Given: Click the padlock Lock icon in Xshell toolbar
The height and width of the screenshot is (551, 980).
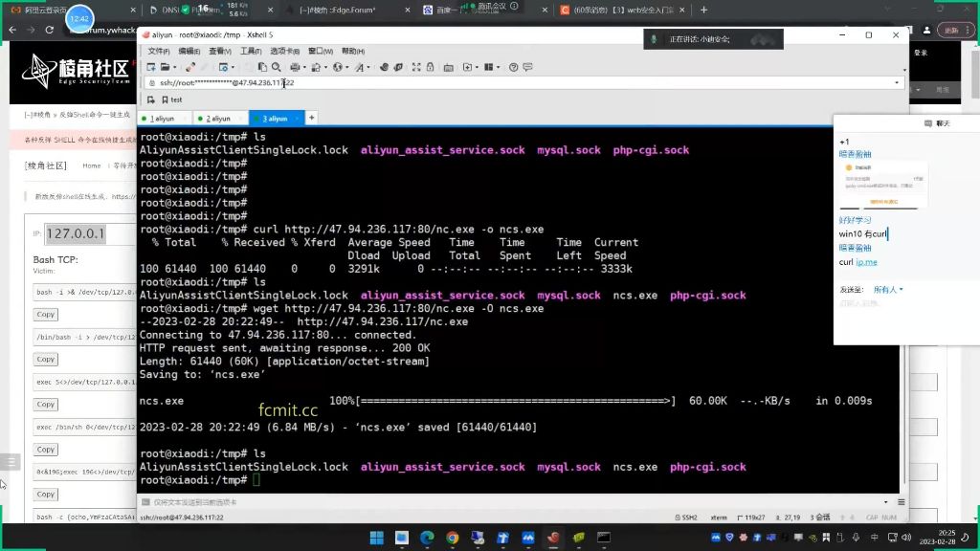Looking at the screenshot, I should [x=430, y=67].
